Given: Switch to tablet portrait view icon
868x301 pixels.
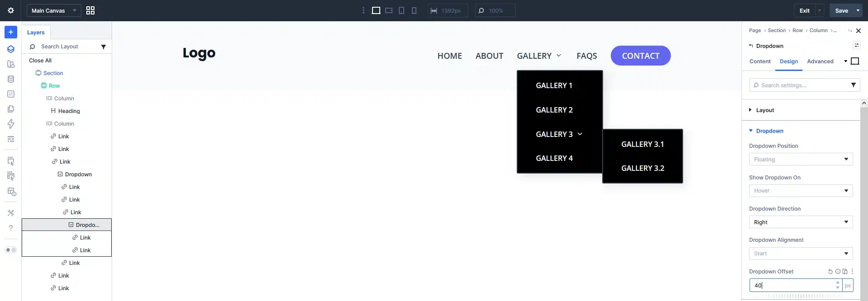Looking at the screenshot, I should pos(401,10).
